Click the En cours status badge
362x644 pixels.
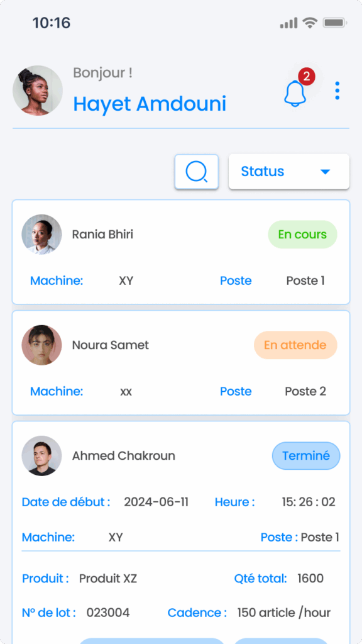(x=302, y=235)
